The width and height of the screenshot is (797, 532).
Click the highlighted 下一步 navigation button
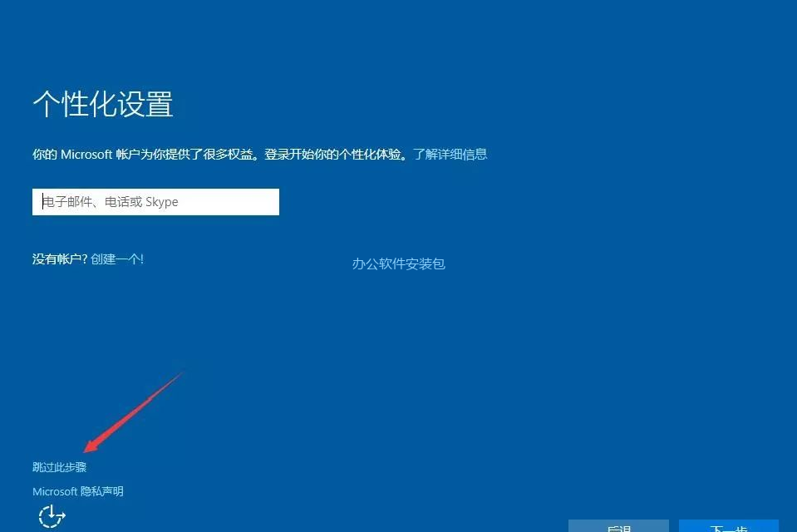click(729, 528)
